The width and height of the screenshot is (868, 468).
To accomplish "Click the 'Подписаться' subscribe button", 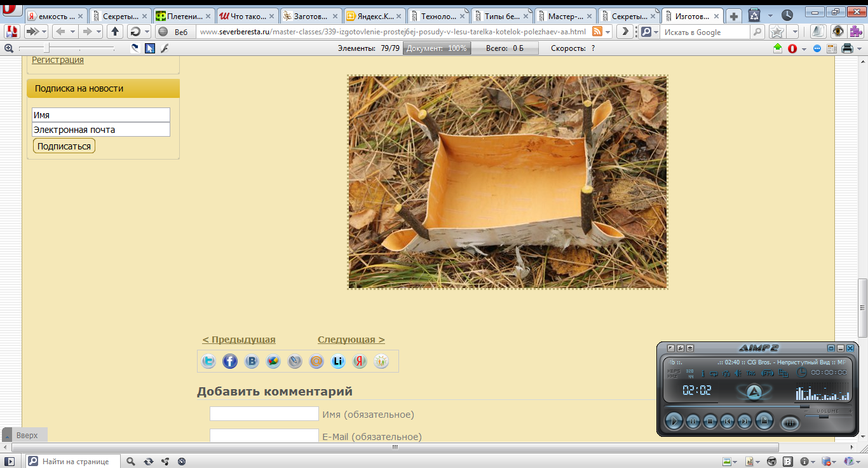I will click(64, 146).
